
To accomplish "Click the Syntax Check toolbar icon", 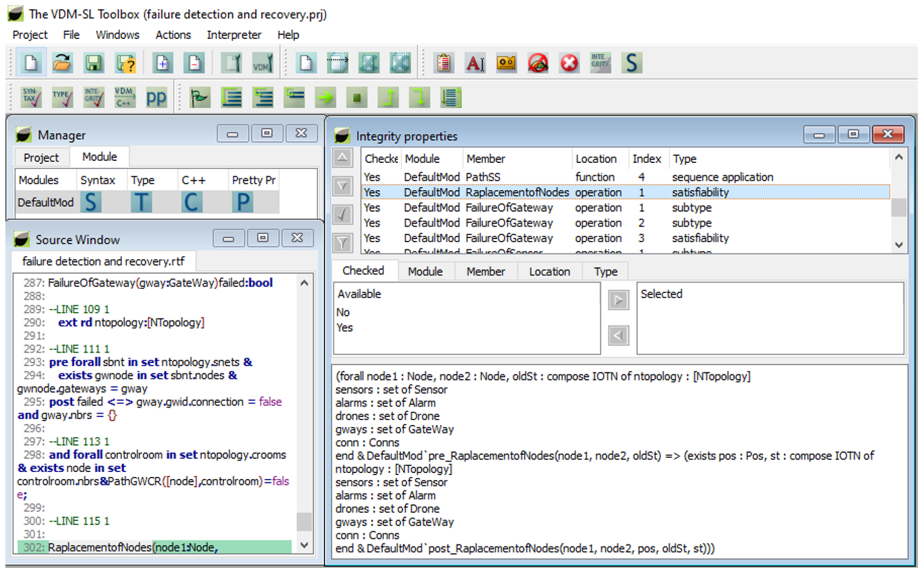I will pos(31,97).
